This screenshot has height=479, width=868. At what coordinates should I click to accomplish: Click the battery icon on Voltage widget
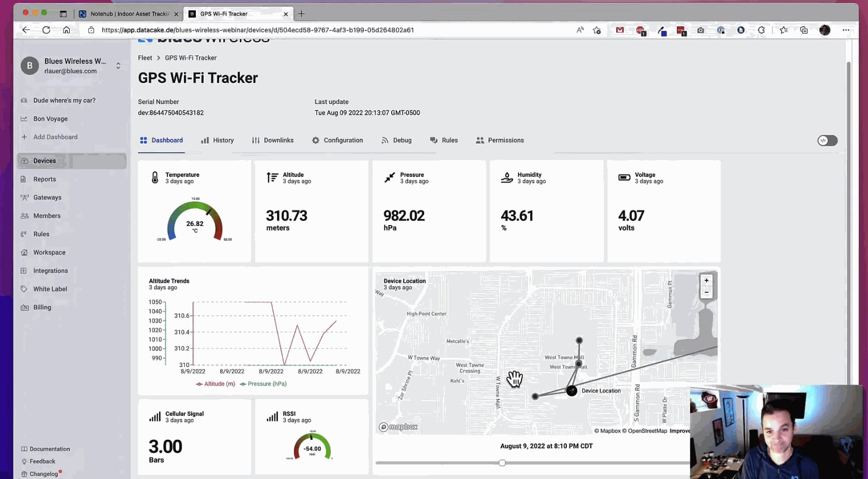click(x=624, y=178)
